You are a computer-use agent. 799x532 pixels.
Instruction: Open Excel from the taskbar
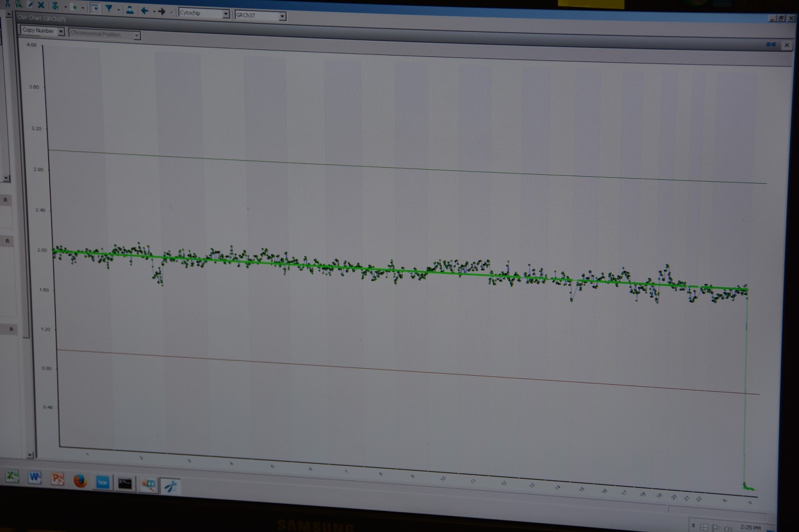tap(12, 476)
